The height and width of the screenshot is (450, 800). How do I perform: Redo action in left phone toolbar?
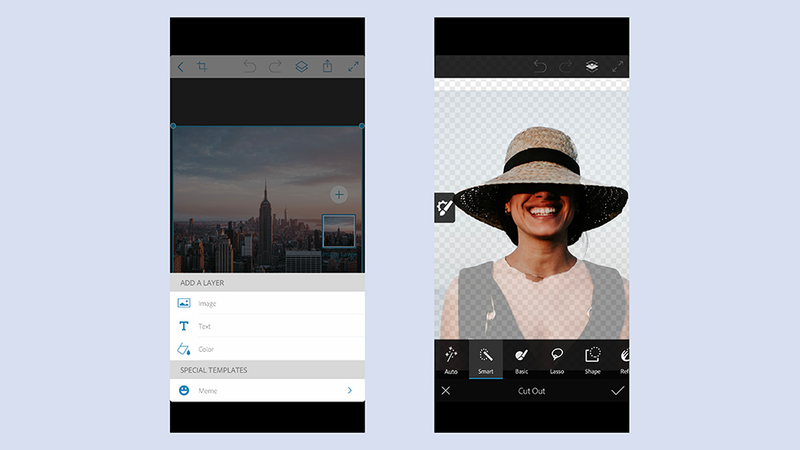click(276, 66)
